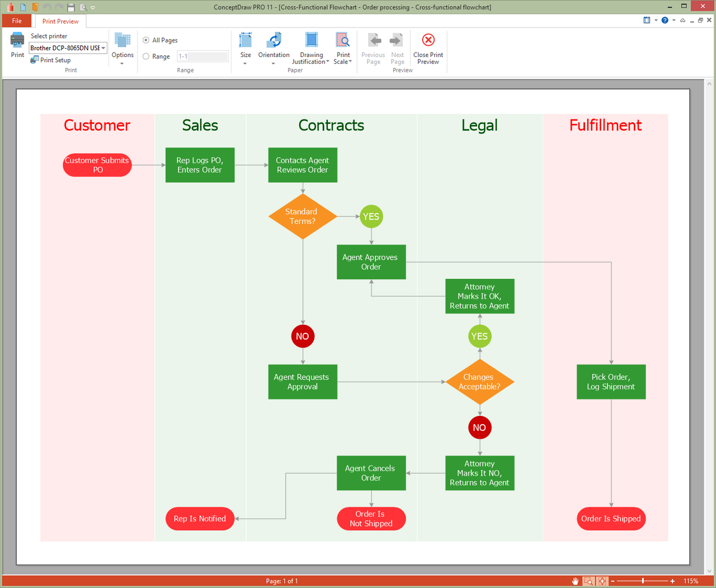Viewport: 716px width, 588px height.
Task: Click the blue Help question mark icon
Action: click(x=665, y=20)
